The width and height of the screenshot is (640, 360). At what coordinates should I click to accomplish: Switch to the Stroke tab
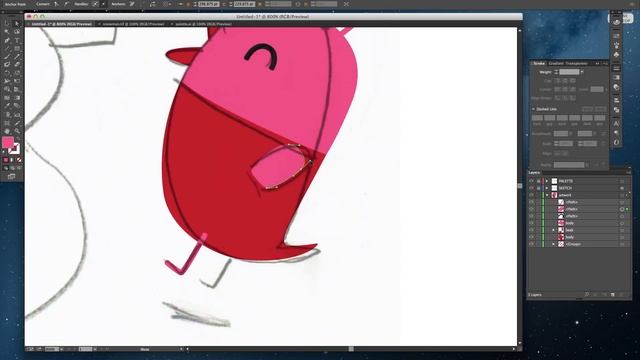pos(539,63)
